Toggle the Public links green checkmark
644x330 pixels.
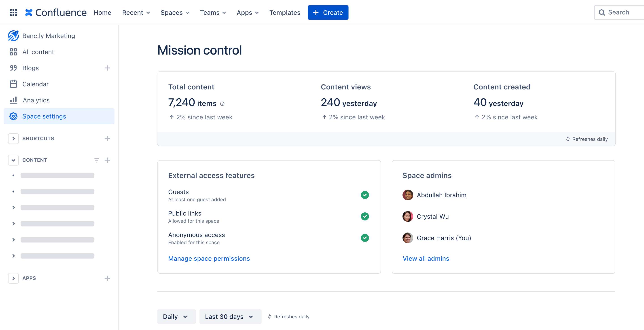(x=364, y=216)
